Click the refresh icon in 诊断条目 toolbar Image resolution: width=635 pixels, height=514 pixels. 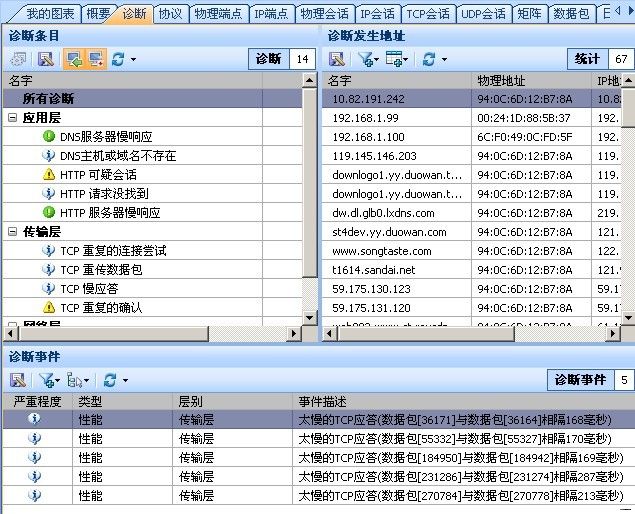tap(118, 59)
